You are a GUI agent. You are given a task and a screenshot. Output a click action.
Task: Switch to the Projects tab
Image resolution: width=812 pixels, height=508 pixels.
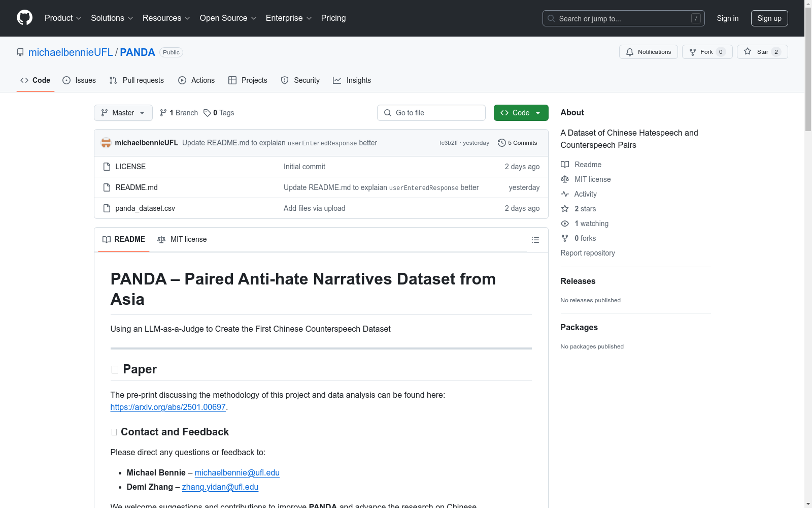248,80
